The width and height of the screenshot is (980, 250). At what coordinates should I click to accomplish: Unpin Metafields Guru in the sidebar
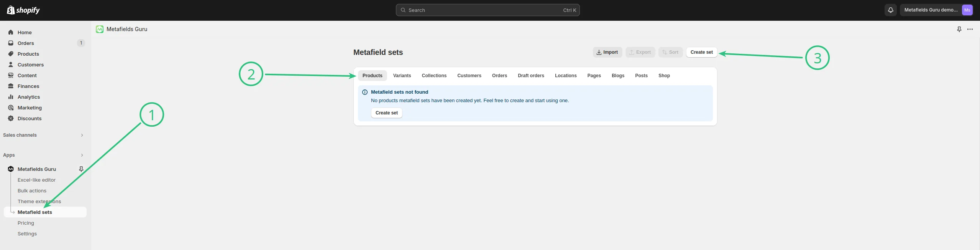point(81,169)
